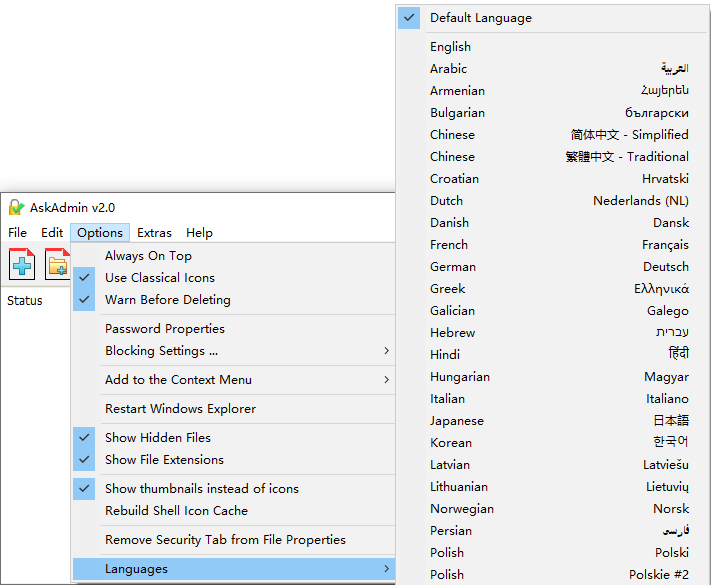Screen dimensions: 711x585
Task: Select Japanese language
Action: (552, 420)
